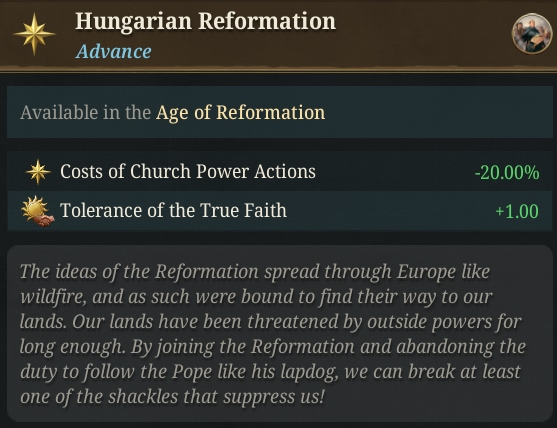Select Costs of Church Power Actions row
The height and width of the screenshot is (428, 557).
pos(280,172)
